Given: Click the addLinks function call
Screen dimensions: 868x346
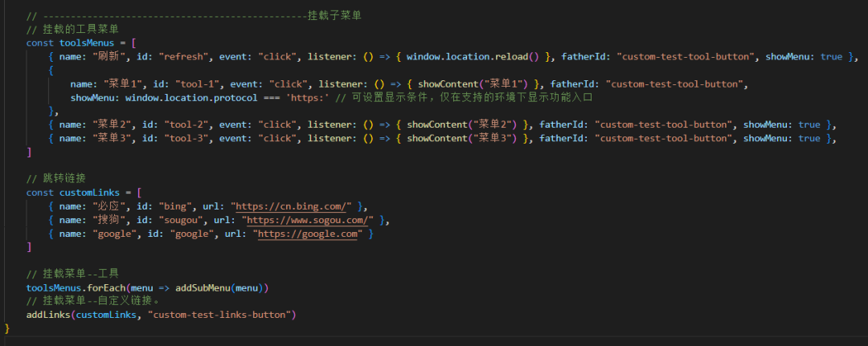Looking at the screenshot, I should coord(48,315).
